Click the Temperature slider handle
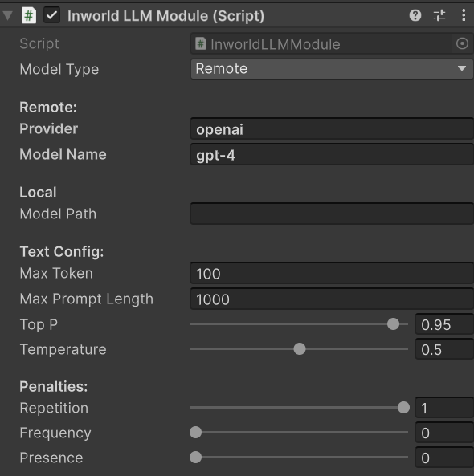The width and height of the screenshot is (474, 476). coord(300,349)
